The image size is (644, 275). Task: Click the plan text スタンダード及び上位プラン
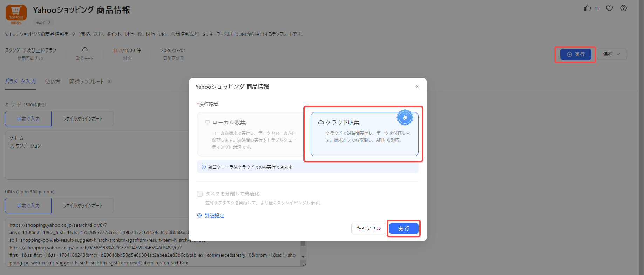click(x=30, y=50)
